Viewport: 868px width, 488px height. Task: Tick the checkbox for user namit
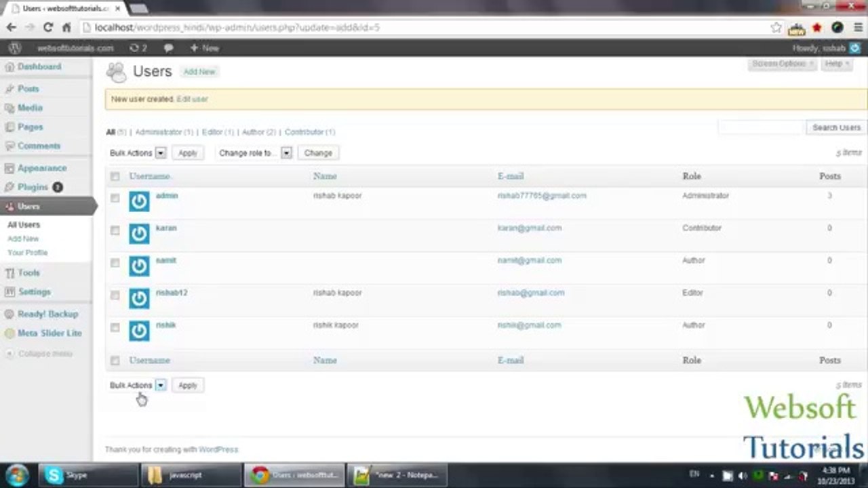click(x=115, y=263)
